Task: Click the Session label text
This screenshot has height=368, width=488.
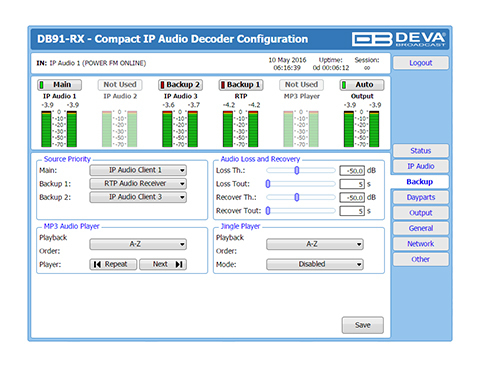Action: (367, 60)
